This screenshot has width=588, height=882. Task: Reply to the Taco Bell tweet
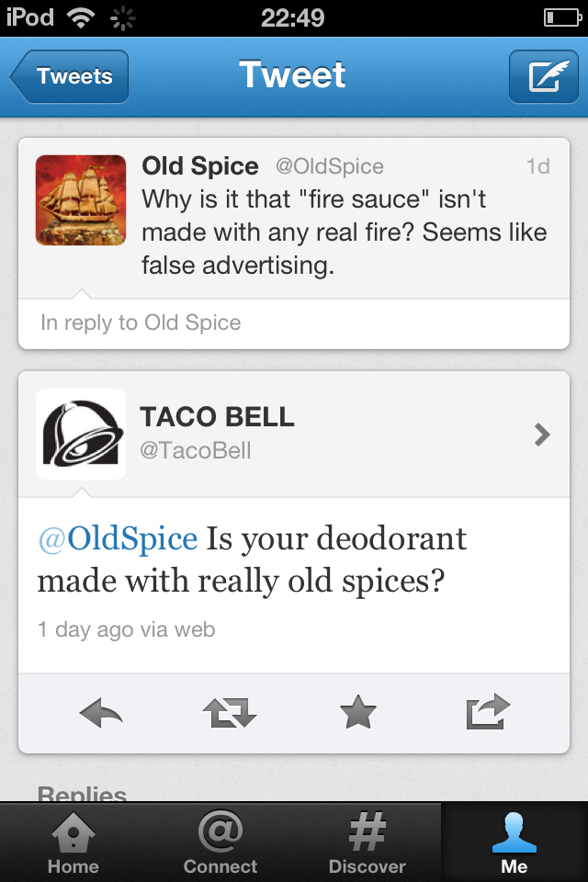tap(101, 713)
